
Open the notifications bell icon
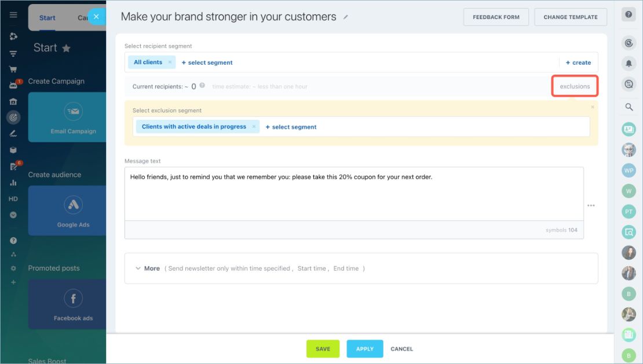click(629, 64)
